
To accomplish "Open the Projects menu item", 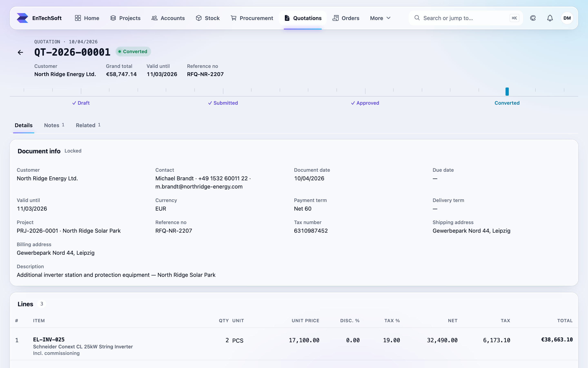I will [125, 18].
